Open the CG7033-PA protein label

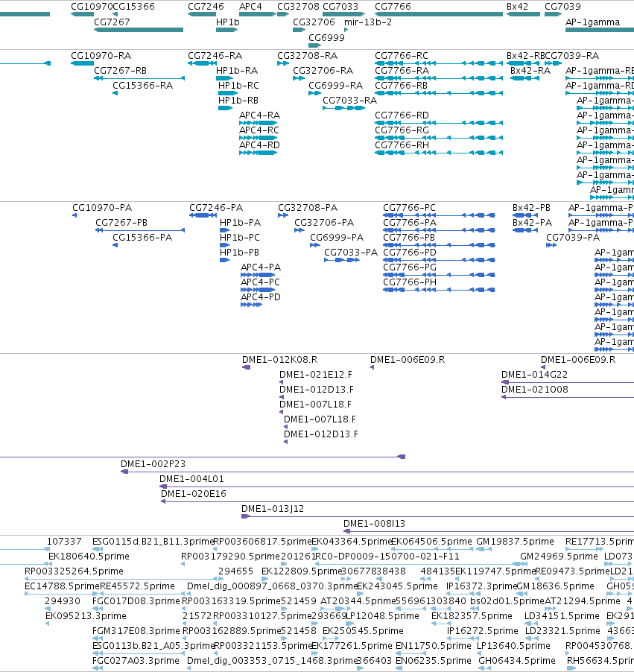(x=351, y=253)
